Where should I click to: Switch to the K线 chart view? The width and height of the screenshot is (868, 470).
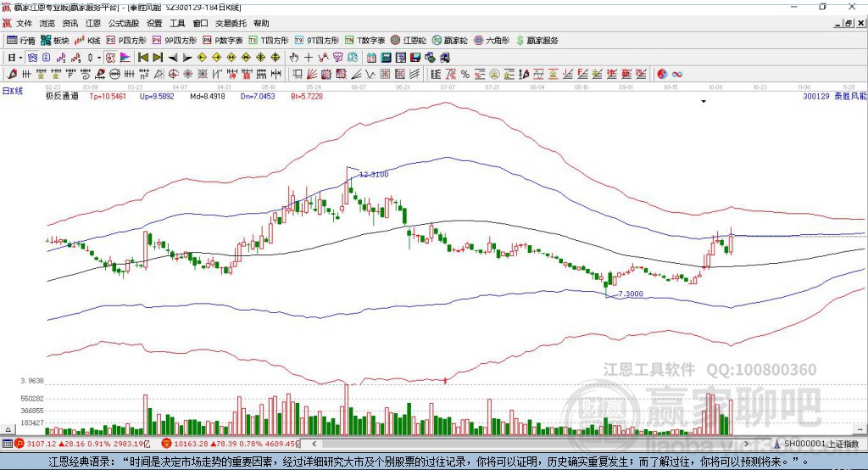coord(87,41)
